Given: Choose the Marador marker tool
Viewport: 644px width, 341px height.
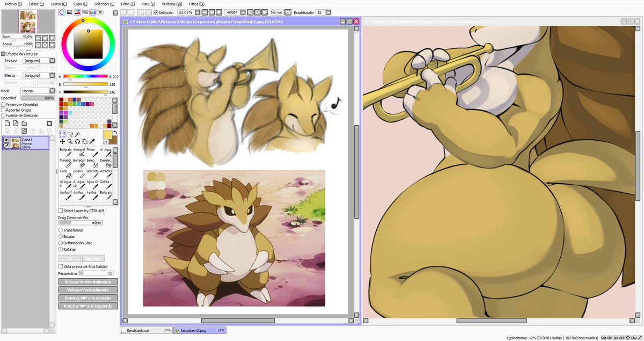Looking at the screenshot, I should point(65,163).
